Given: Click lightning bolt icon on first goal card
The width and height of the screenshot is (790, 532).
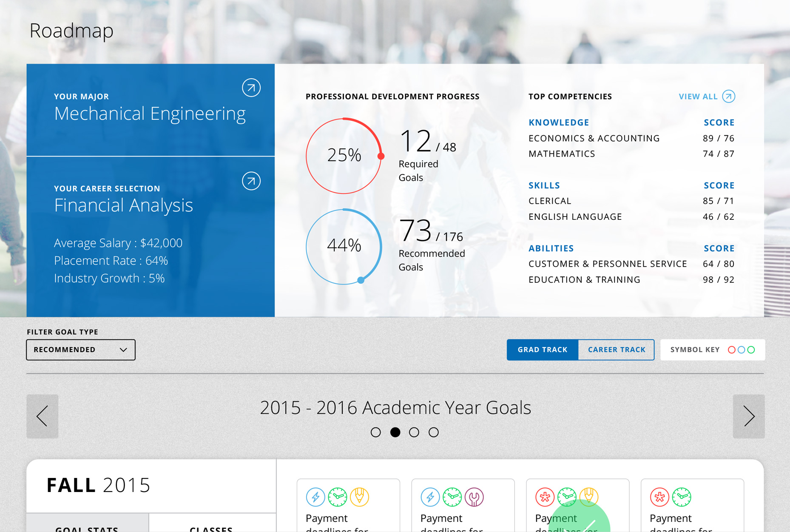Looking at the screenshot, I should [315, 497].
